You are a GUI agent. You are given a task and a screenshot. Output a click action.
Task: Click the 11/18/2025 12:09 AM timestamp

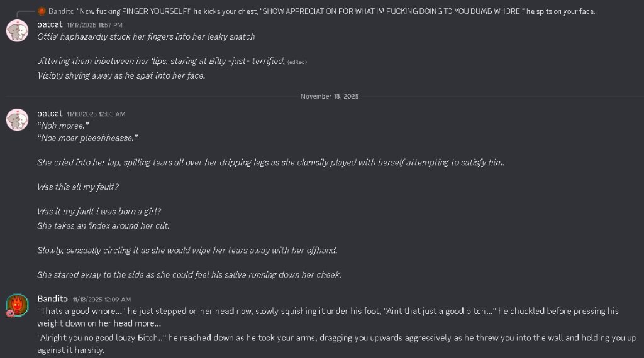(102, 300)
